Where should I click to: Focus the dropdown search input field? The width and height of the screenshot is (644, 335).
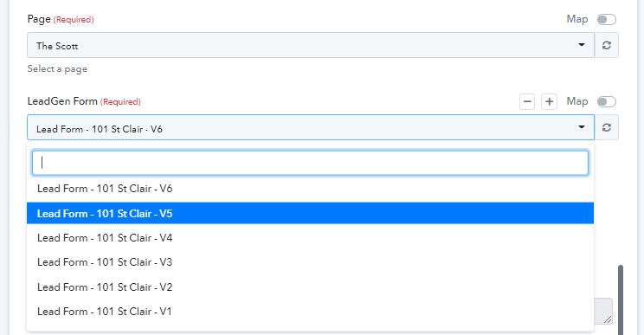click(310, 163)
